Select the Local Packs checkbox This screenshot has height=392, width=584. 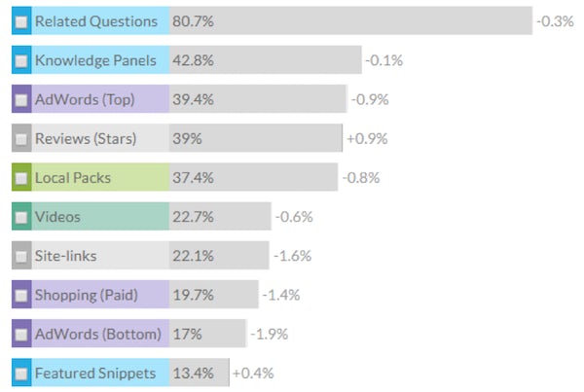tap(21, 178)
